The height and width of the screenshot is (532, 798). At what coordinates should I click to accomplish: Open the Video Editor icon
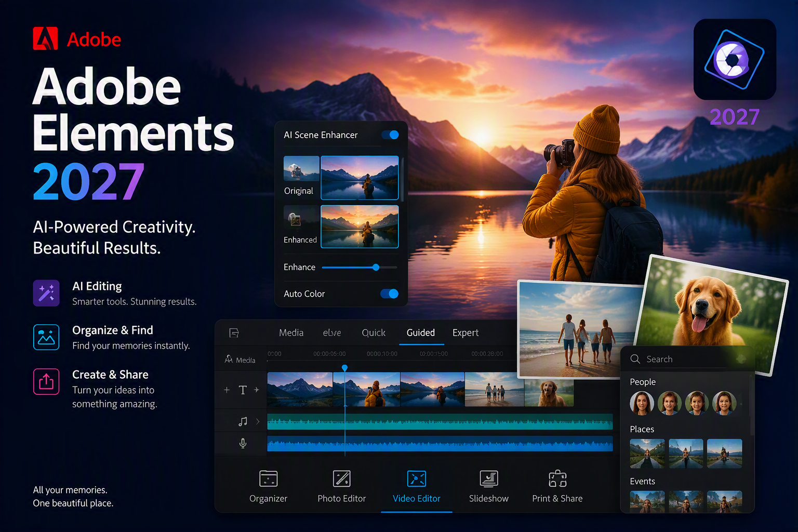[417, 478]
